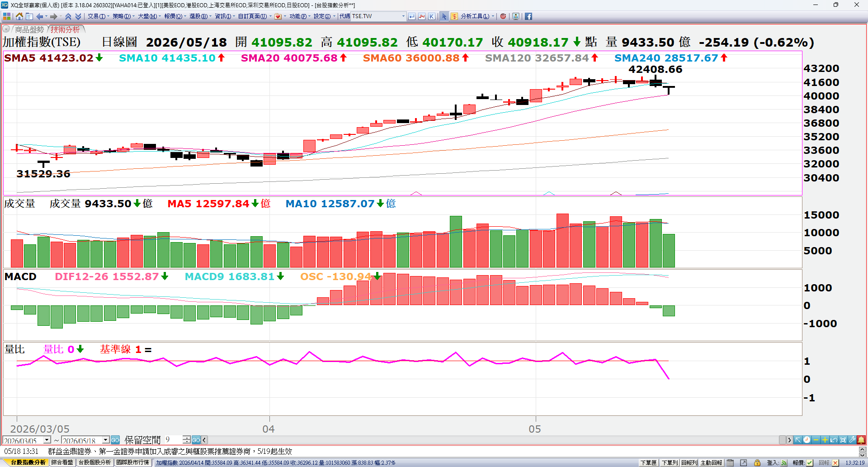This screenshot has width=868, height=467.
Task: Select the arrow cursor tool
Action: coord(444,16)
